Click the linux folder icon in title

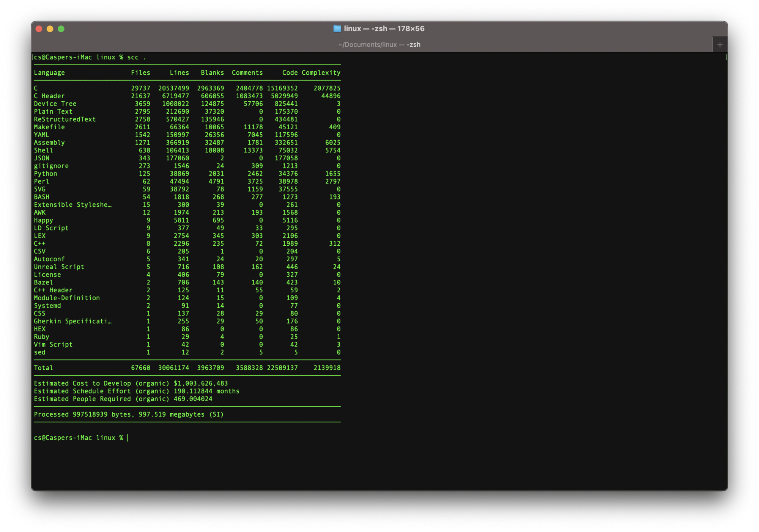(337, 28)
